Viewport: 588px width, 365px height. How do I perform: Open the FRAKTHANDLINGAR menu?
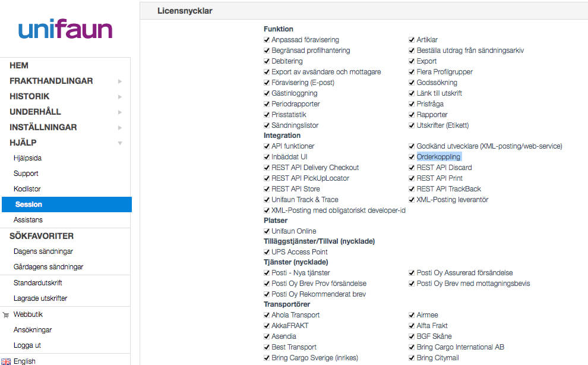coord(51,81)
